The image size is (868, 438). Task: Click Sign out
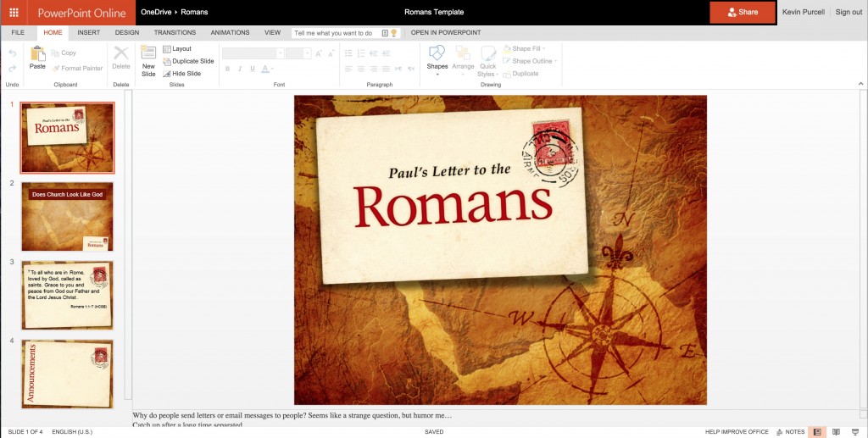[849, 12]
